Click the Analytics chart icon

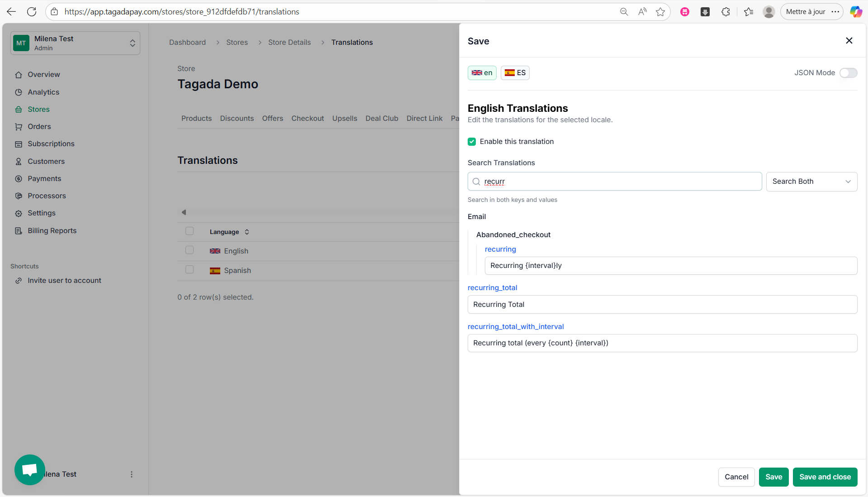click(19, 92)
